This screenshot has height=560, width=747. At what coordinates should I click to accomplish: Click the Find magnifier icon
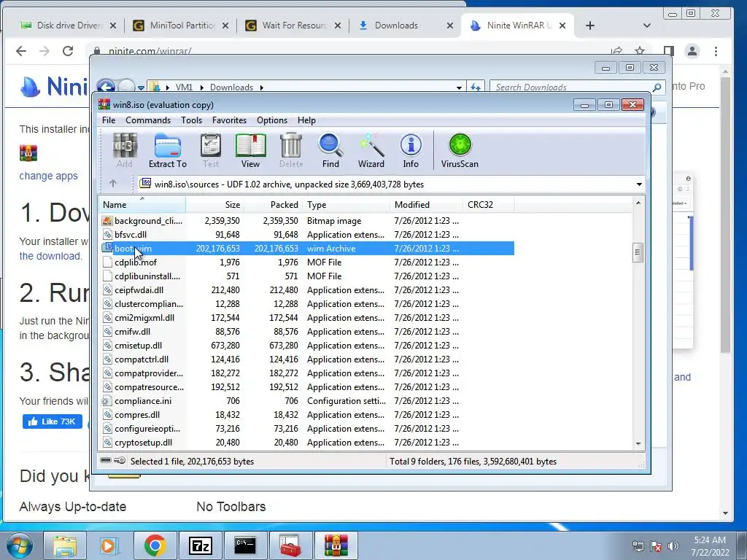330,150
